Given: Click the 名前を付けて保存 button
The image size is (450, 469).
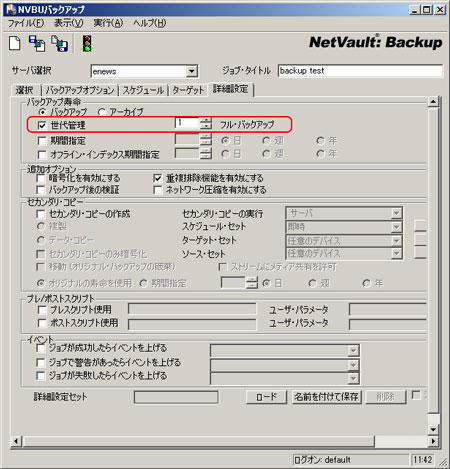Looking at the screenshot, I should pyautogui.click(x=326, y=397).
